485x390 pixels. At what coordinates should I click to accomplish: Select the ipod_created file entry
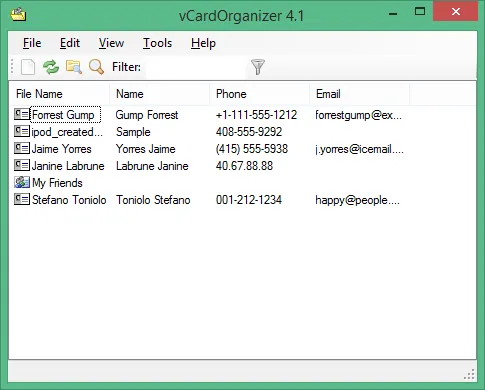tap(67, 132)
